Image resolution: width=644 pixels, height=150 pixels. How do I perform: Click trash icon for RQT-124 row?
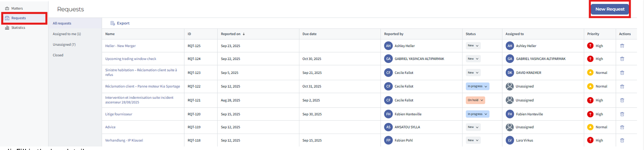[622, 59]
